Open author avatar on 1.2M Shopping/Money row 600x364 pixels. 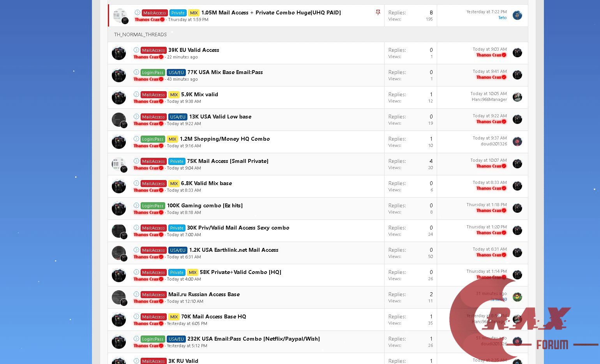119,142
